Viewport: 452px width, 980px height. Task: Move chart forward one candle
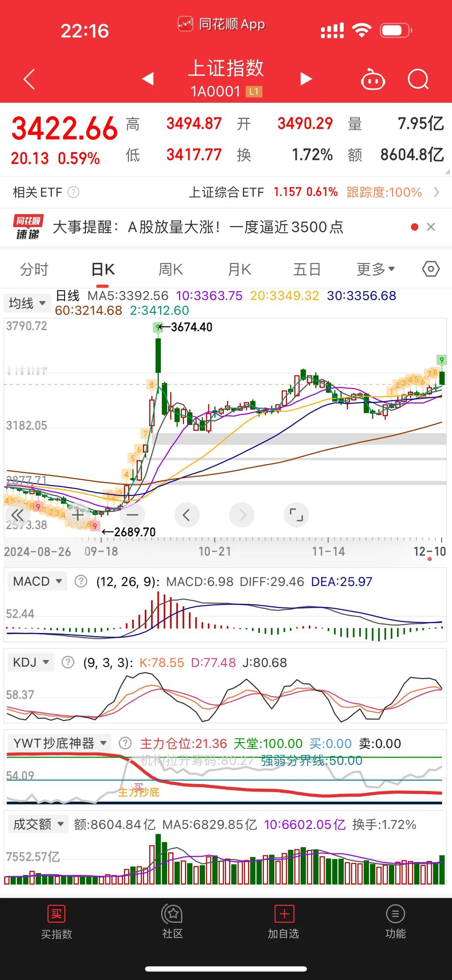point(242,515)
